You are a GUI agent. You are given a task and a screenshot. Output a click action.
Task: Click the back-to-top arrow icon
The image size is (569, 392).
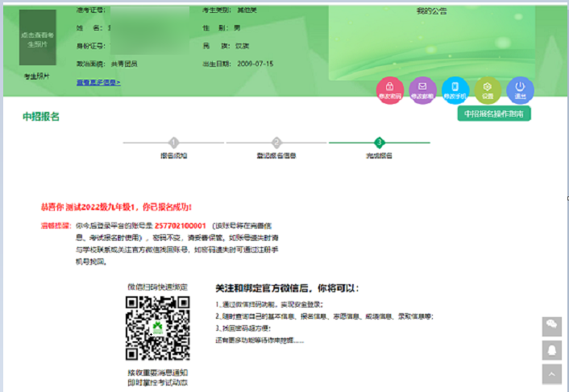coord(551,373)
